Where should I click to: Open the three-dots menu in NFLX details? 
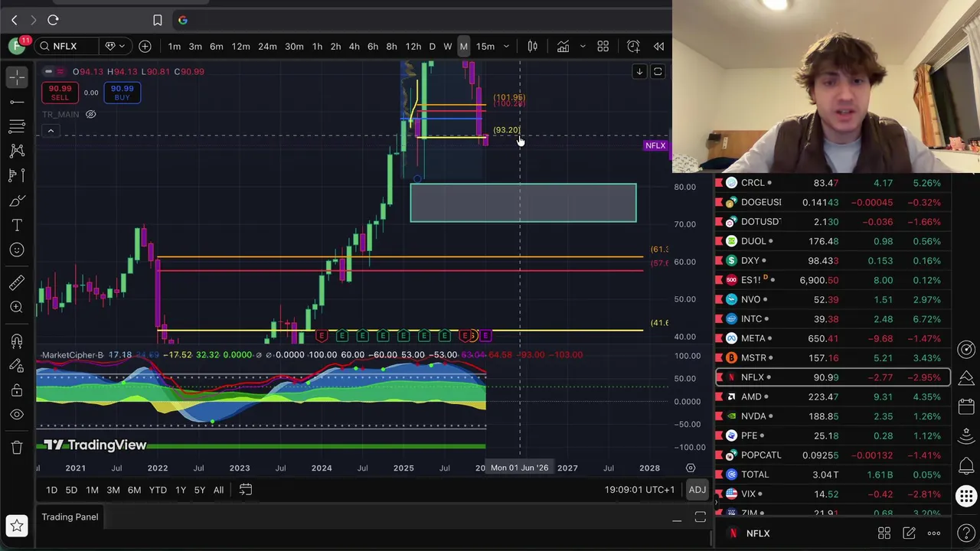coord(933,533)
